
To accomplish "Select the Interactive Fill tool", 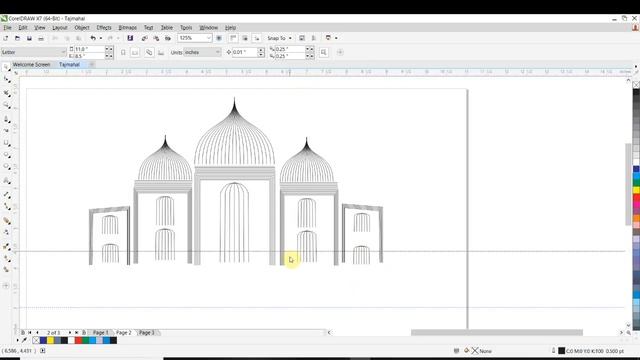I will 6,258.
